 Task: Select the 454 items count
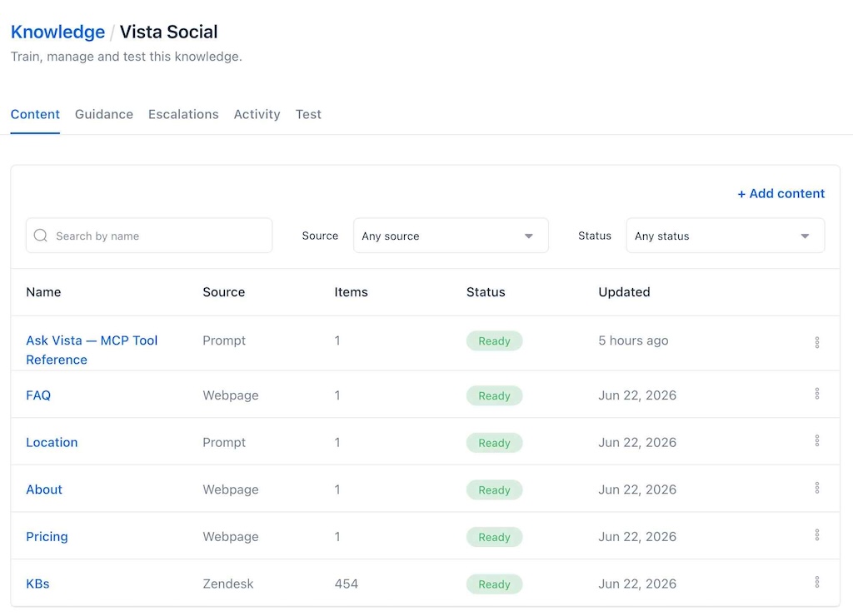click(346, 584)
